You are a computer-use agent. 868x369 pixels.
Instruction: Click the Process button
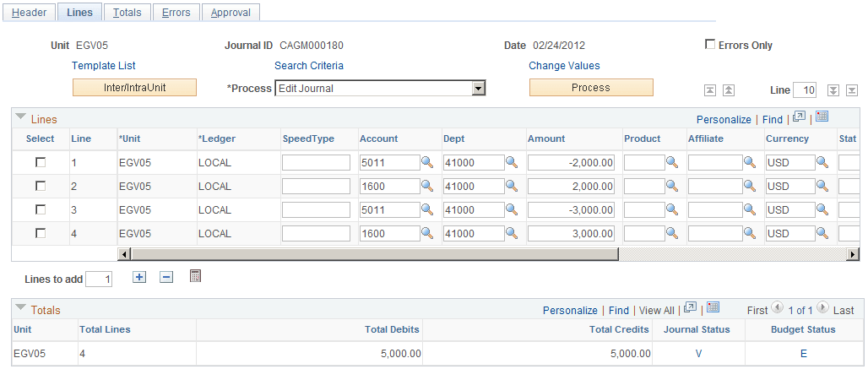coord(591,88)
